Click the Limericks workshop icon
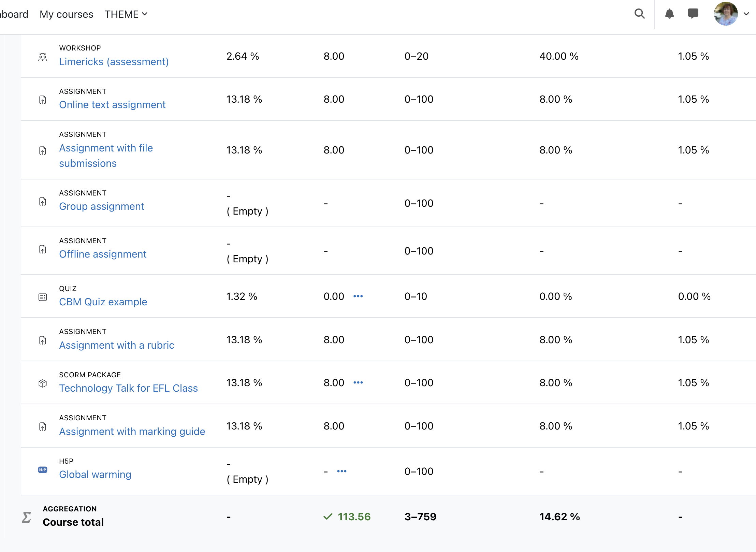Image resolution: width=756 pixels, height=552 pixels. tap(43, 57)
